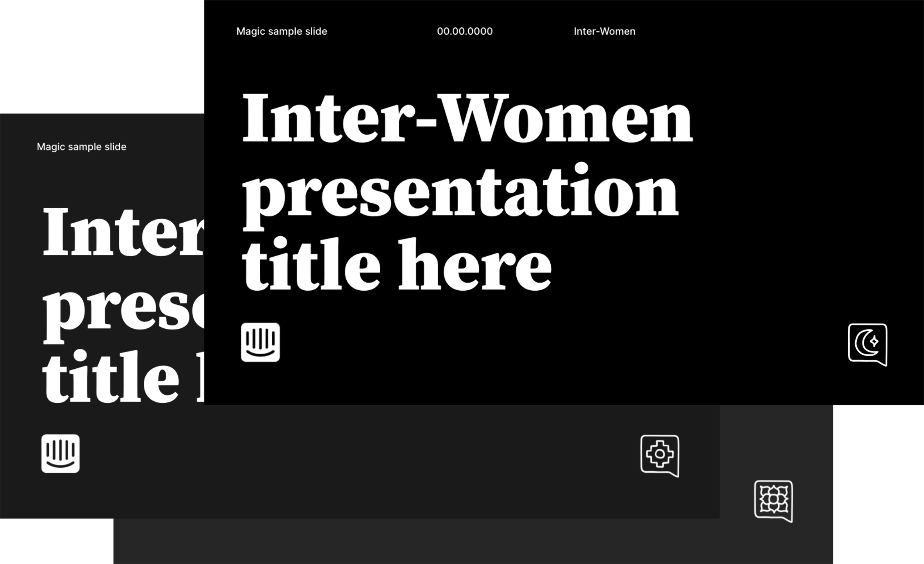Select the small 'Inter-Women' header label
This screenshot has width=924, height=564.
605,31
